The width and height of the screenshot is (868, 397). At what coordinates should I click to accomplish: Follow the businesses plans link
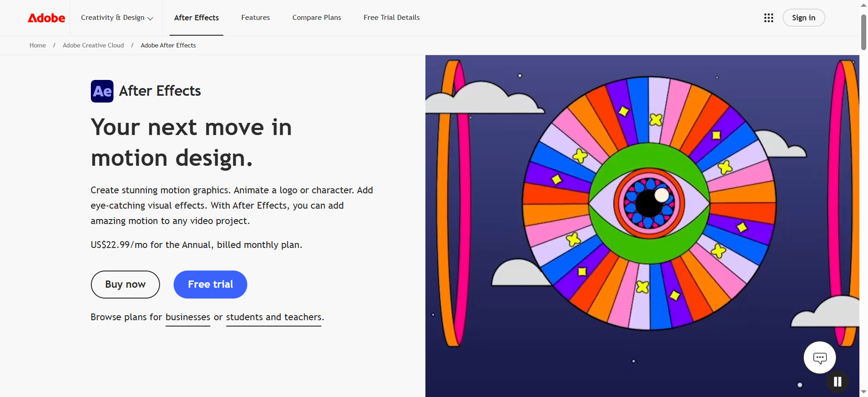[x=188, y=318]
